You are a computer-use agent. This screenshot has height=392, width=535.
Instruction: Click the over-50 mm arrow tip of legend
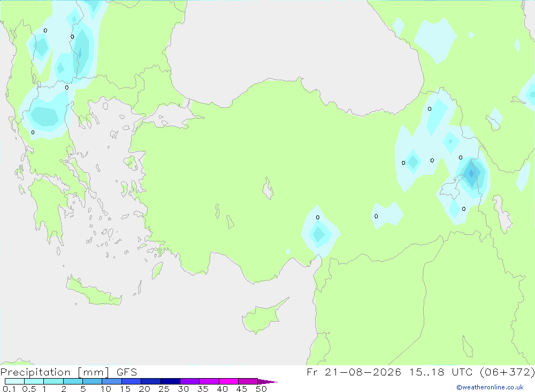pyautogui.click(x=267, y=381)
